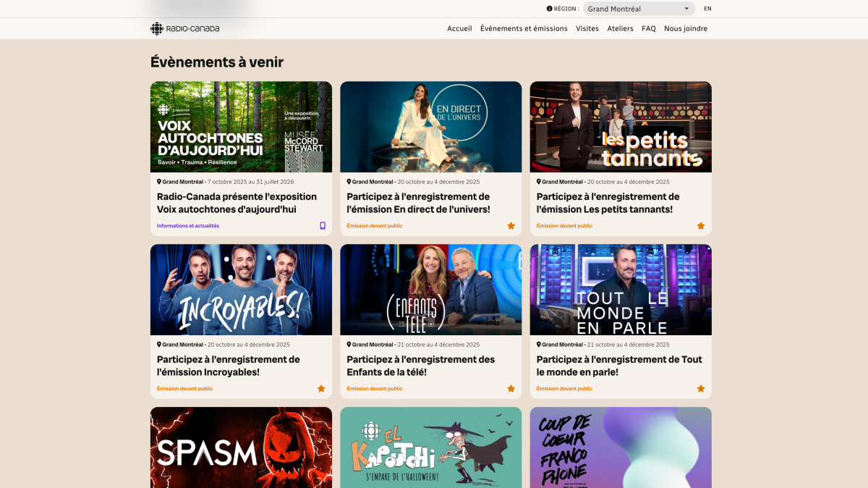Viewport: 868px width, 488px height.
Task: Click the Radio-Canada logo
Action: coord(184,28)
